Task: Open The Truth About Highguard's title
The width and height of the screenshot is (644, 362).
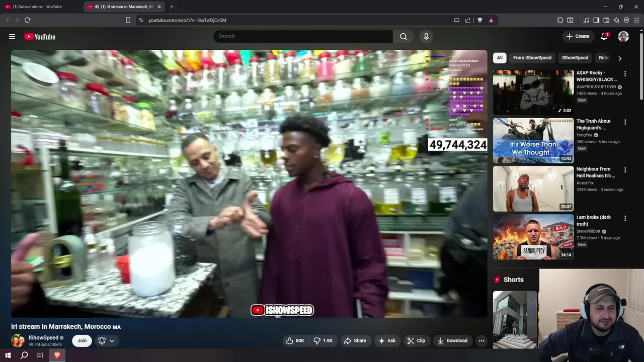Action: point(594,124)
